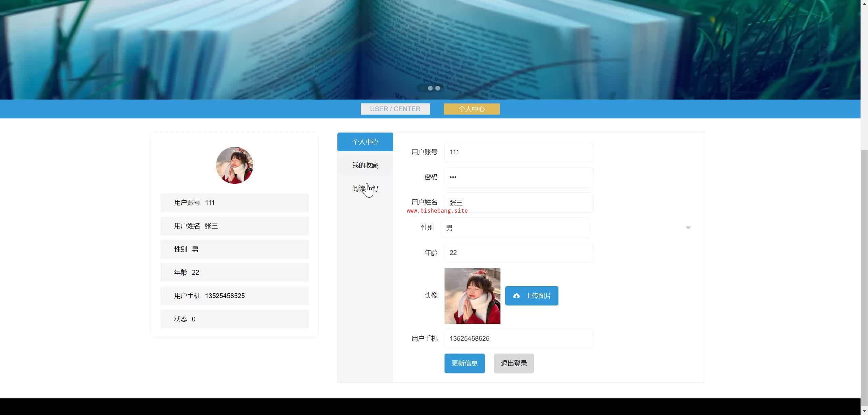The image size is (868, 415).
Task: Click the 退出登录 button
Action: click(x=514, y=363)
